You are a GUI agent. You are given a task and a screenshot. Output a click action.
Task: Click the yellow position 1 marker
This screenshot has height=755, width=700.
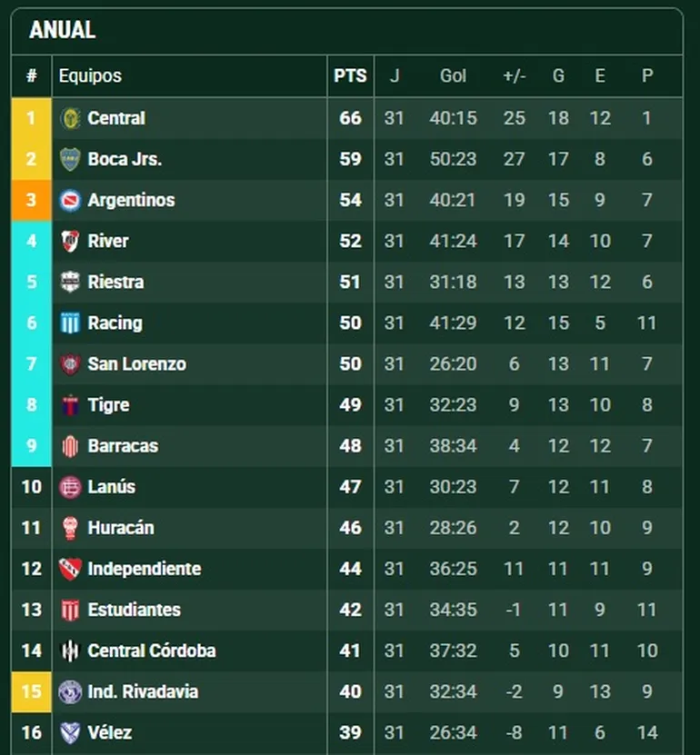[x=31, y=118]
